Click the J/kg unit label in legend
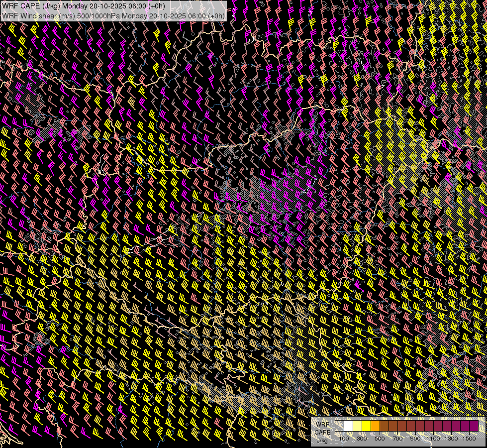The image size is (487, 448). click(x=322, y=440)
